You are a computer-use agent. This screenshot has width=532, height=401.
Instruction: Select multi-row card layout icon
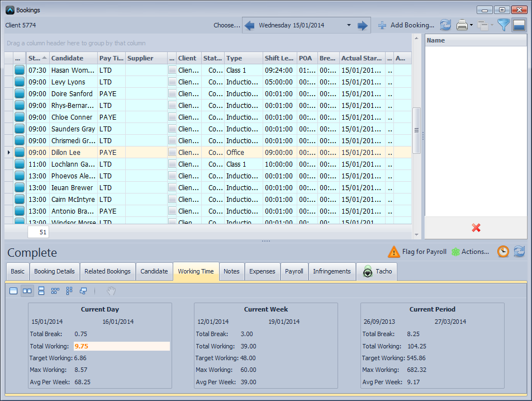click(69, 291)
